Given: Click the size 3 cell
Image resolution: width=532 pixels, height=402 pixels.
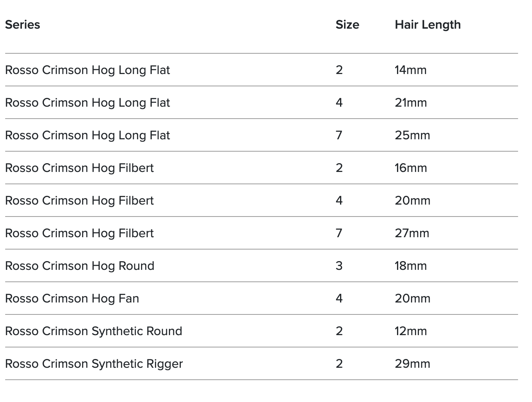Looking at the screenshot, I should (x=339, y=266).
